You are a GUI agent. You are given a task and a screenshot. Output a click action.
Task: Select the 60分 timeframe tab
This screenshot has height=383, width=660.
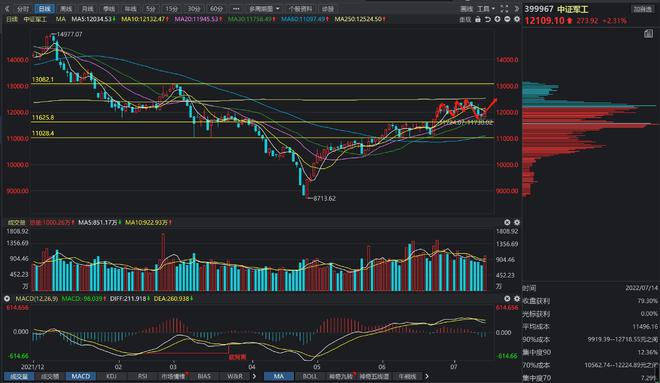[x=216, y=8]
